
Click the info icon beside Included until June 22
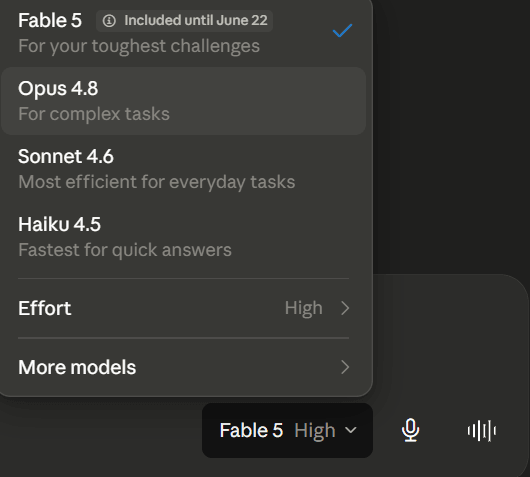109,21
